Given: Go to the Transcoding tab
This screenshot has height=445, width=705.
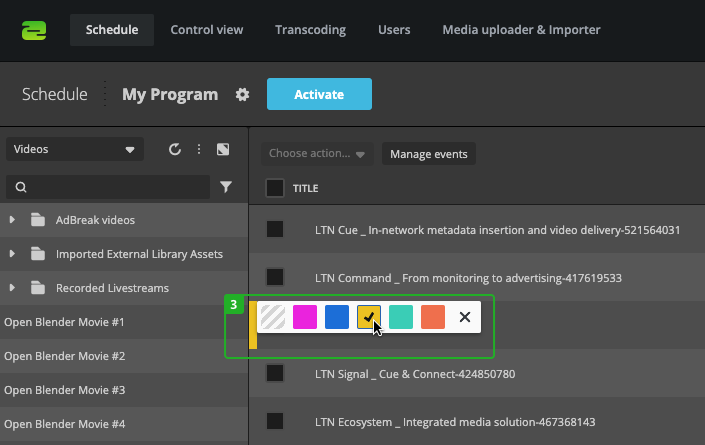Looking at the screenshot, I should [x=310, y=30].
